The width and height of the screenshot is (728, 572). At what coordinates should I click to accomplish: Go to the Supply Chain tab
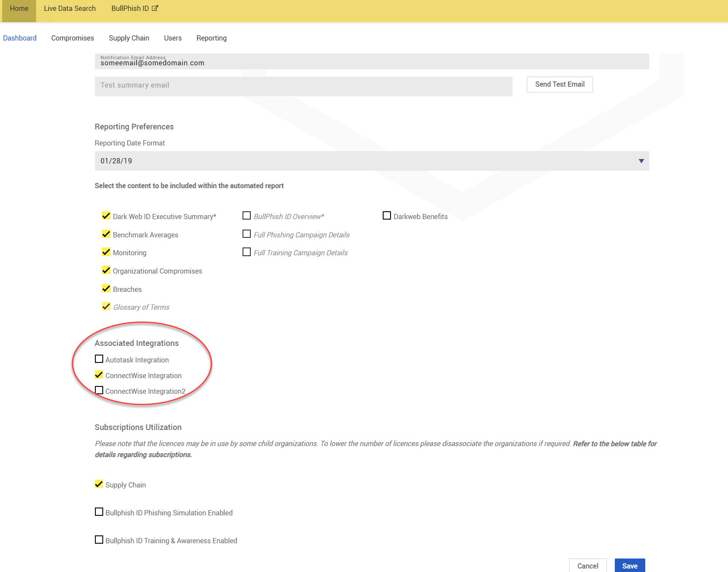(x=129, y=38)
